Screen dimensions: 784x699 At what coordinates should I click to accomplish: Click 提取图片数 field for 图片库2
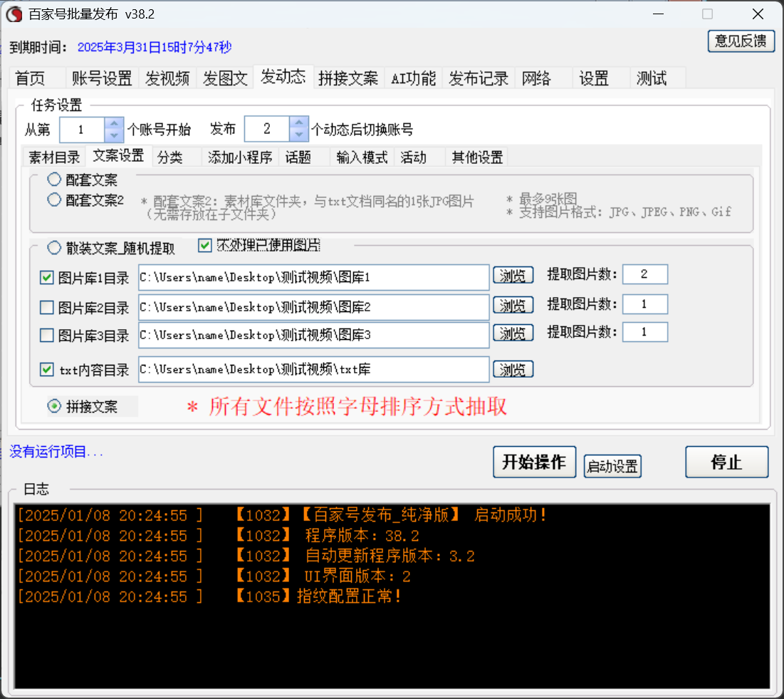click(x=645, y=304)
